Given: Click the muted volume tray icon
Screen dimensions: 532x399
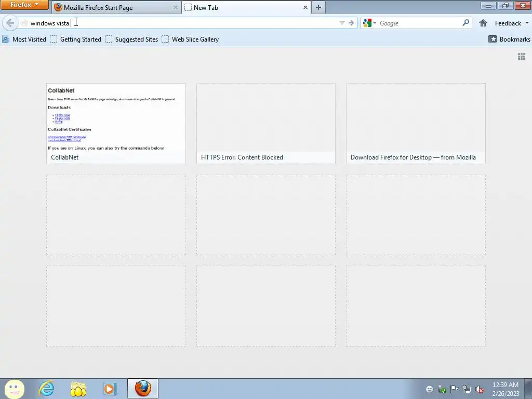Looking at the screenshot, I should pos(480,389).
